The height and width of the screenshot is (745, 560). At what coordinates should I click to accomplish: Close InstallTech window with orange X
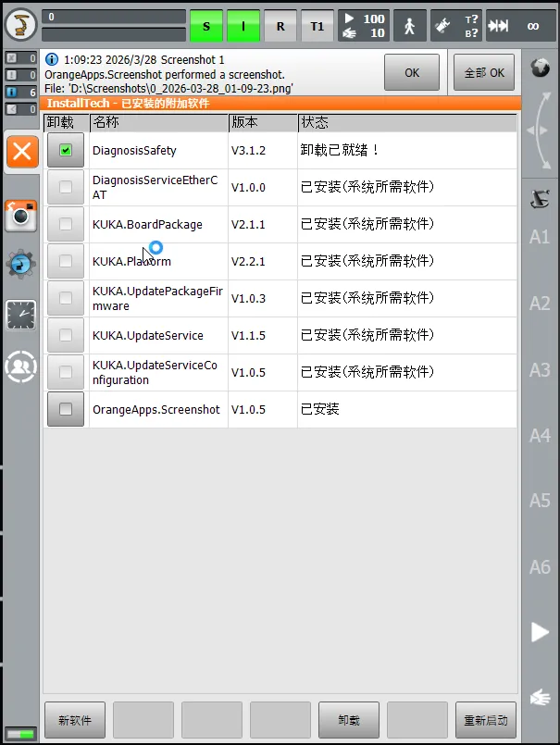coord(22,153)
